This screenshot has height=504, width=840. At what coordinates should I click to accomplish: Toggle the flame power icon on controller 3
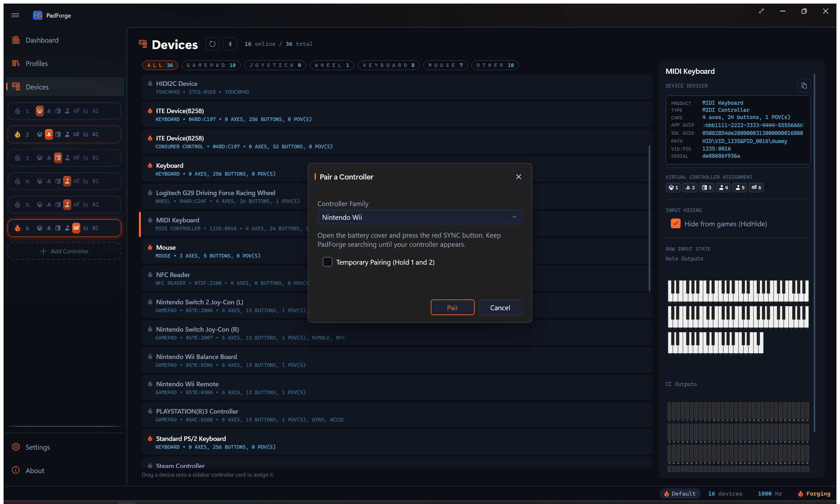coord(17,158)
